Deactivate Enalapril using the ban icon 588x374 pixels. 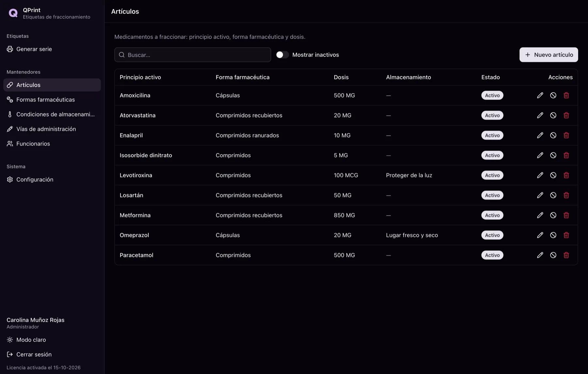[x=553, y=135]
